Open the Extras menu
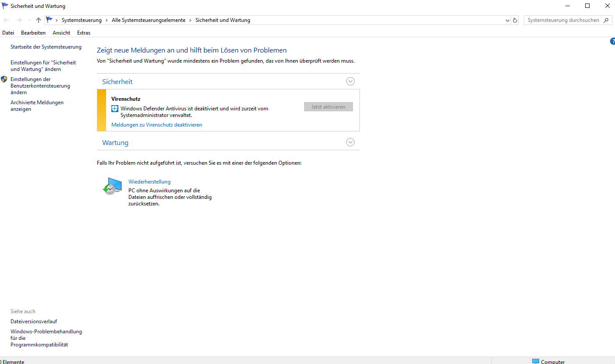 tap(84, 33)
